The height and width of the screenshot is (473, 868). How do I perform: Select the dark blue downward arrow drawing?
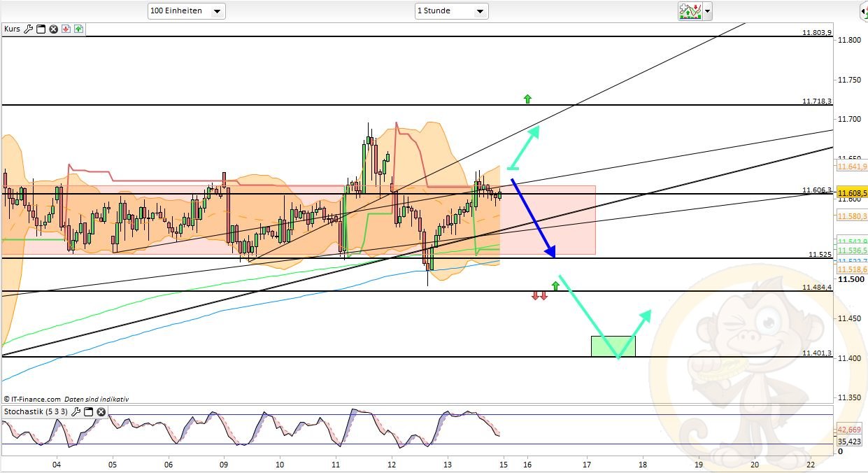pyautogui.click(x=533, y=218)
